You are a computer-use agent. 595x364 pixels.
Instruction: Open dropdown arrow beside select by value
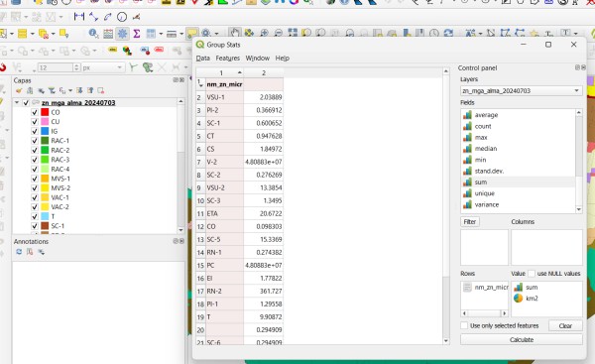pos(32,34)
